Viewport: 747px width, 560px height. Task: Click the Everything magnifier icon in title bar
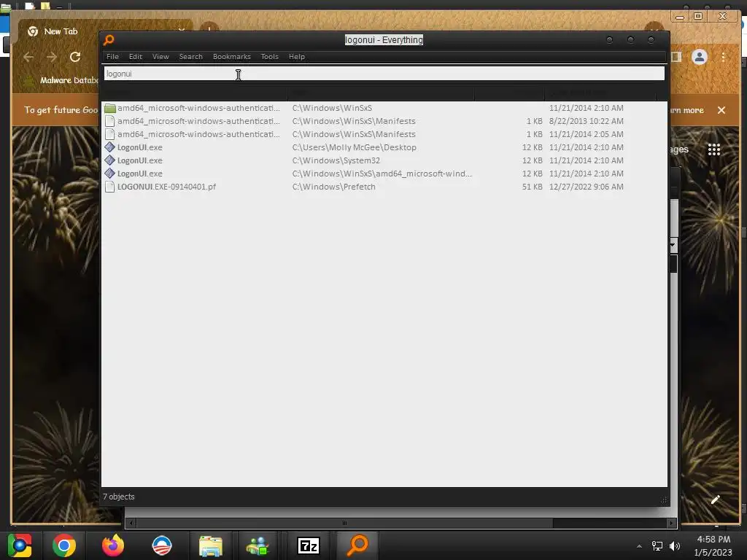[x=109, y=40]
